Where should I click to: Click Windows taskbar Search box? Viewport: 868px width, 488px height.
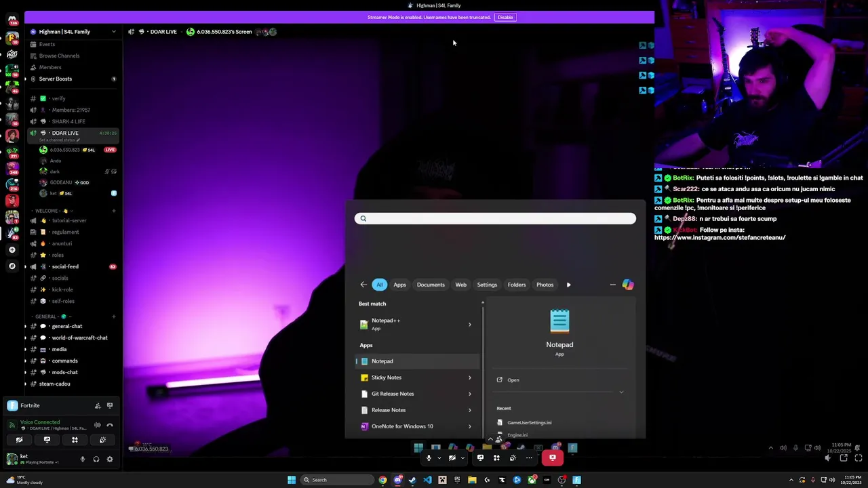coord(338,480)
